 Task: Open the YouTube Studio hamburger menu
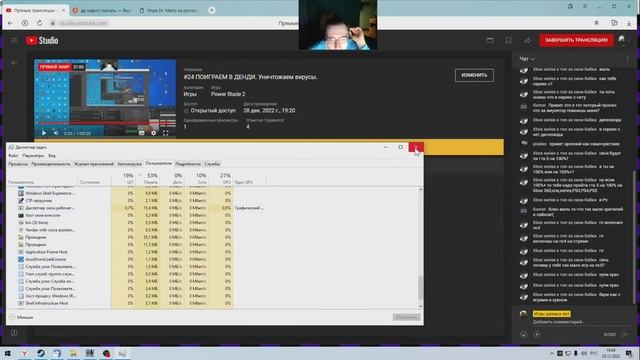click(14, 40)
